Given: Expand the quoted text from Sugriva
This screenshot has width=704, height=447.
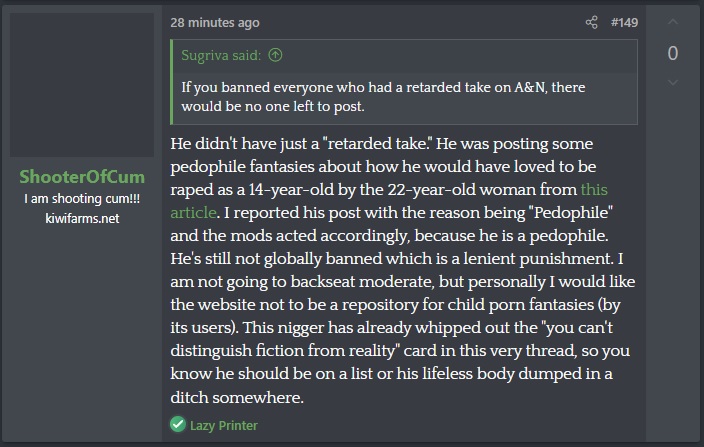Looking at the screenshot, I should pyautogui.click(x=380, y=96).
